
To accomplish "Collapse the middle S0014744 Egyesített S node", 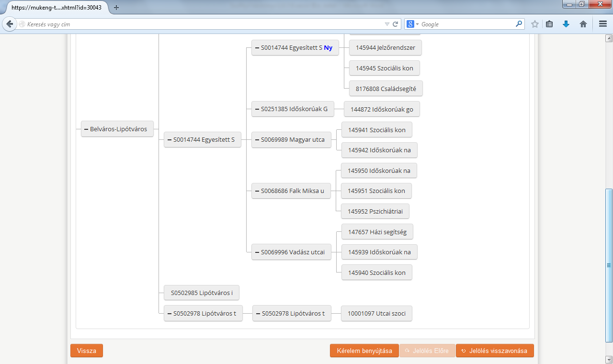I will 169,140.
